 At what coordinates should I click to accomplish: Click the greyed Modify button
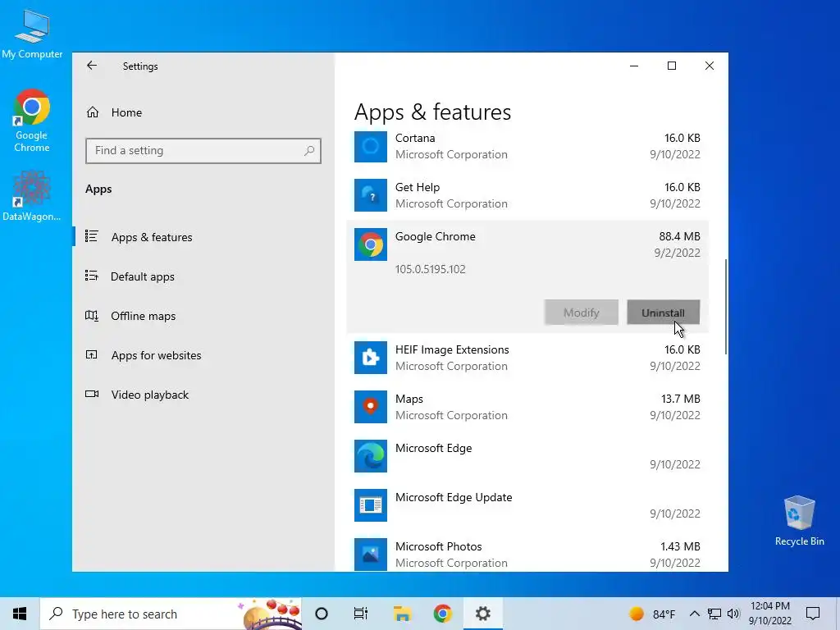582,313
